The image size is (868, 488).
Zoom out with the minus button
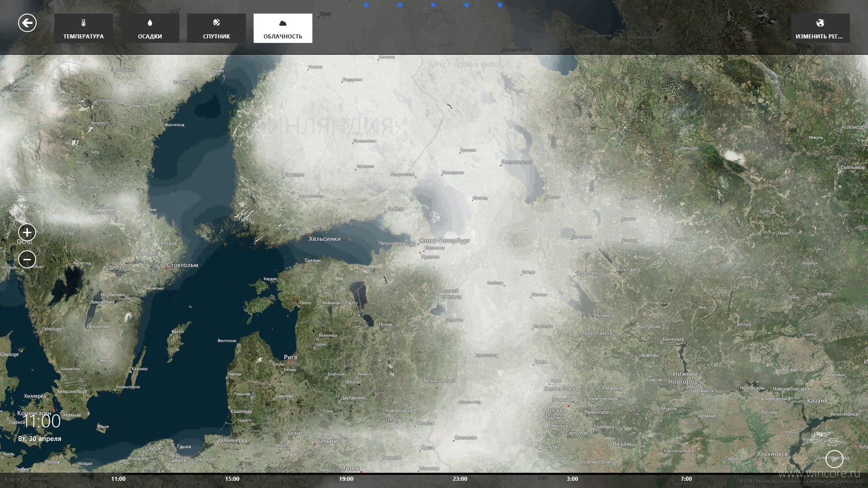pos(27,259)
